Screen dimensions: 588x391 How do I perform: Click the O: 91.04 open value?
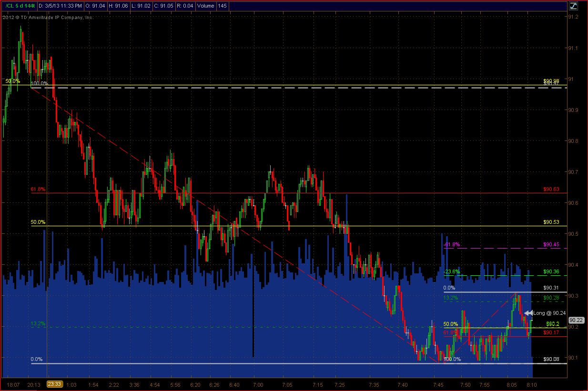[96, 6]
